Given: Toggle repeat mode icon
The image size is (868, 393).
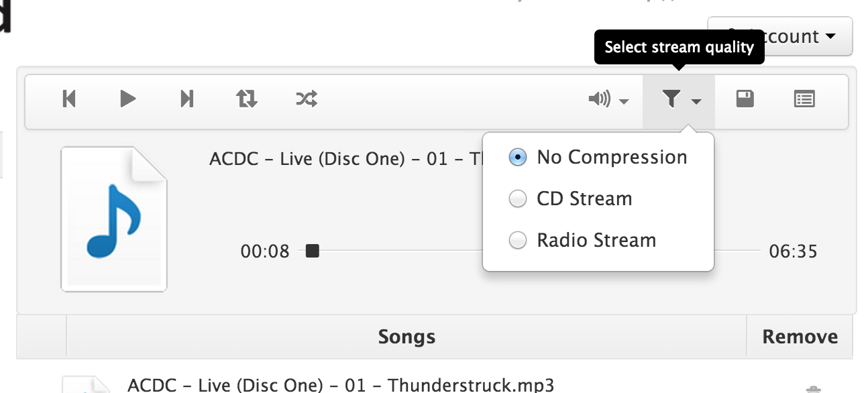Looking at the screenshot, I should tap(247, 99).
